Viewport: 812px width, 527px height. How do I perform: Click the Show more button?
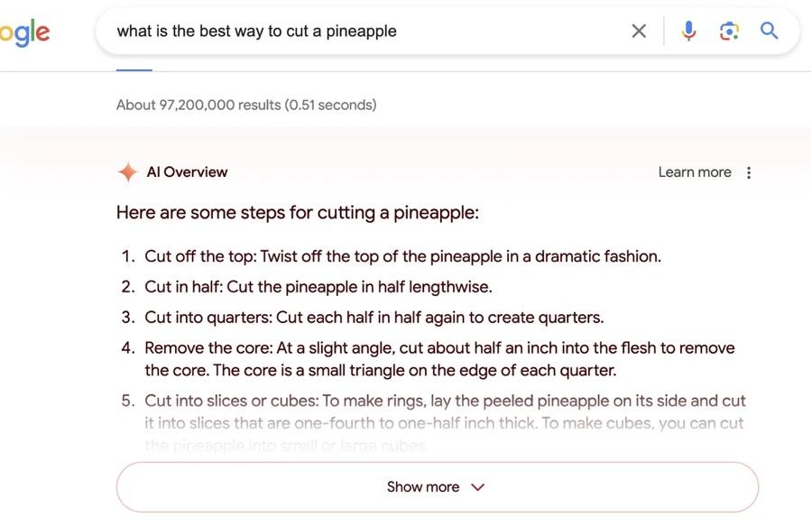tap(438, 487)
